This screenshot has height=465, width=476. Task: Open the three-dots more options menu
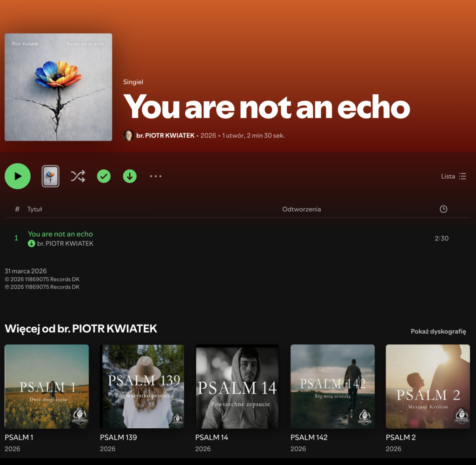(x=156, y=176)
